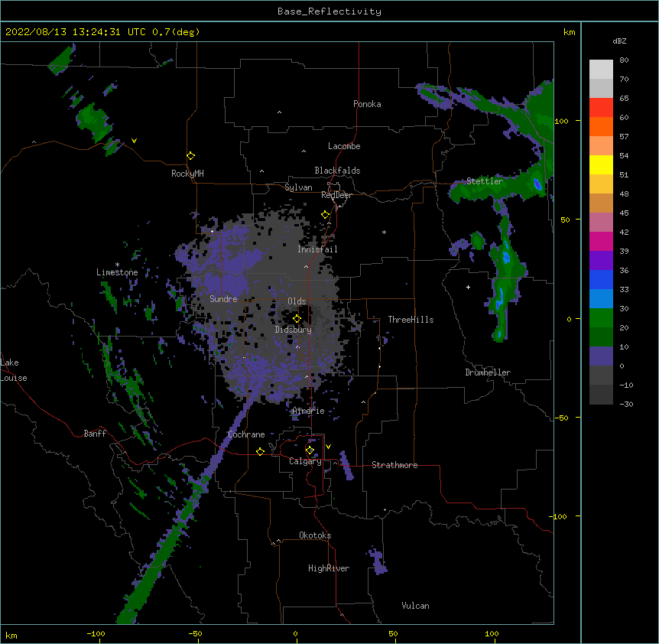This screenshot has height=644, width=659.
Task: Click the Calgary city label
Action: (x=305, y=461)
